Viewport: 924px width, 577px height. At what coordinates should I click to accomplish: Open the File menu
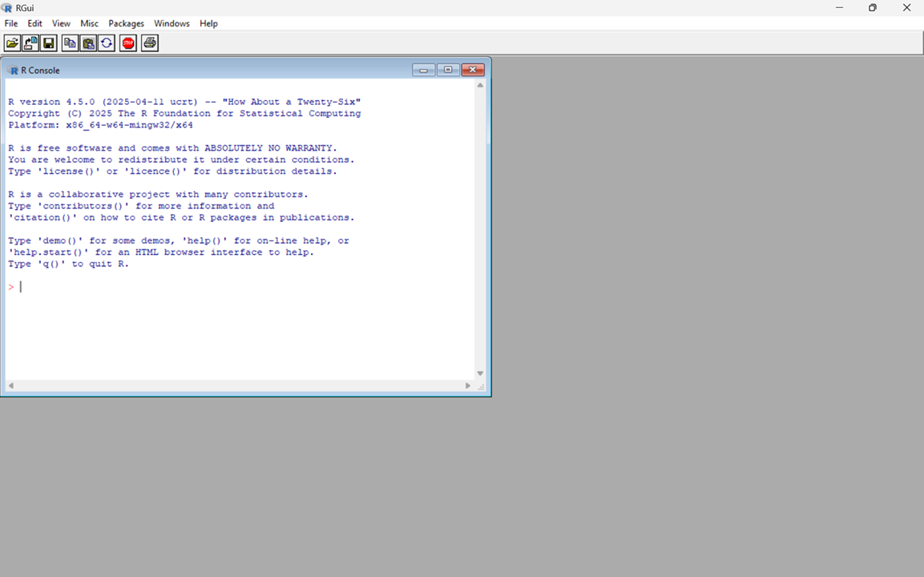tap(11, 24)
